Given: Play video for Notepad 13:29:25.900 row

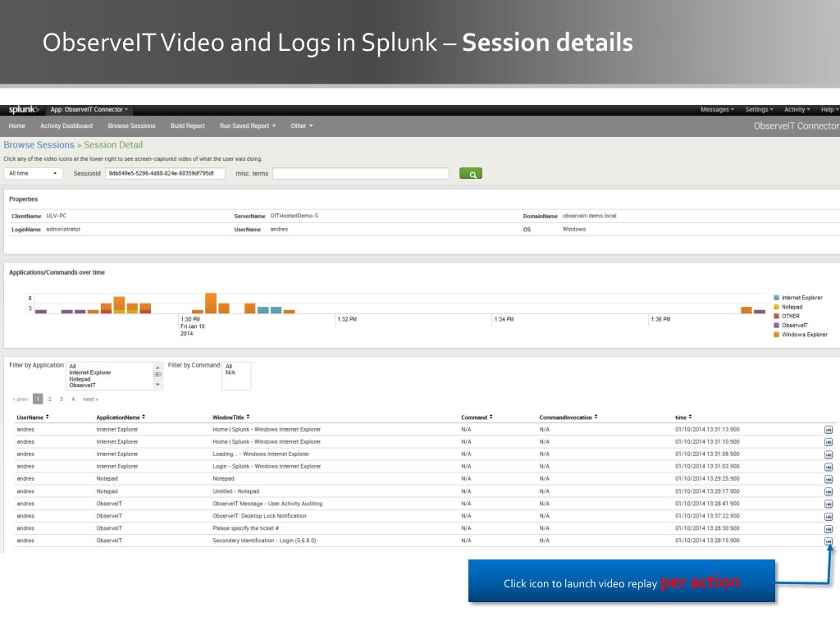Looking at the screenshot, I should (x=829, y=479).
